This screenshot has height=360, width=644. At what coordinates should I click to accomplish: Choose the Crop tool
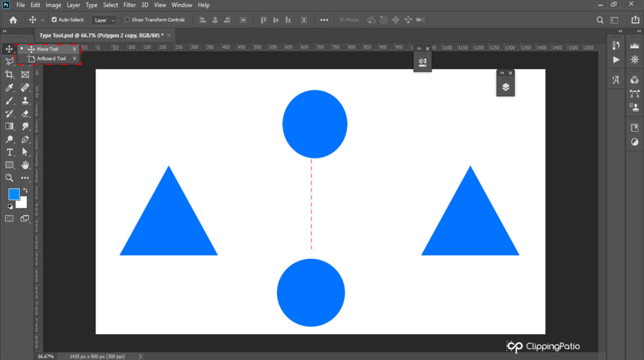(9, 74)
